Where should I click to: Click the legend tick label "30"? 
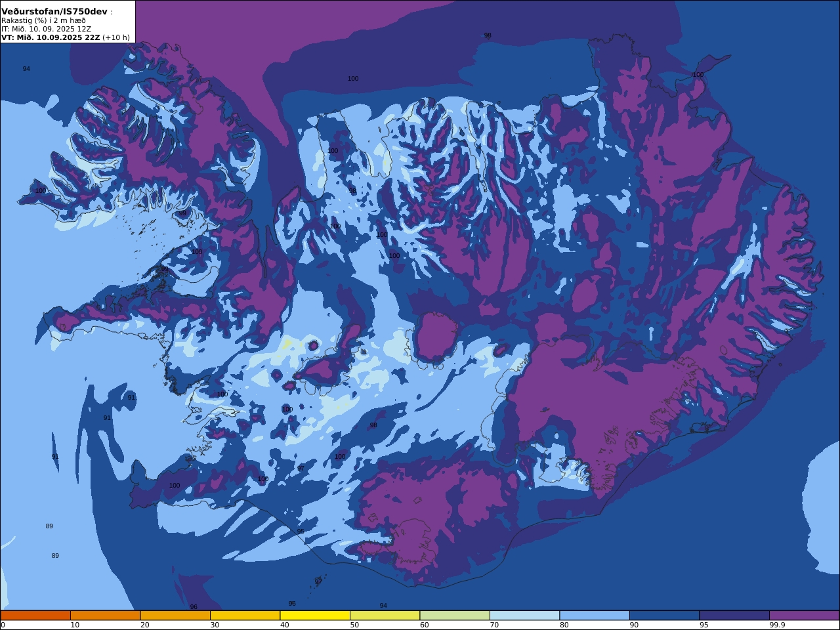tap(215, 625)
